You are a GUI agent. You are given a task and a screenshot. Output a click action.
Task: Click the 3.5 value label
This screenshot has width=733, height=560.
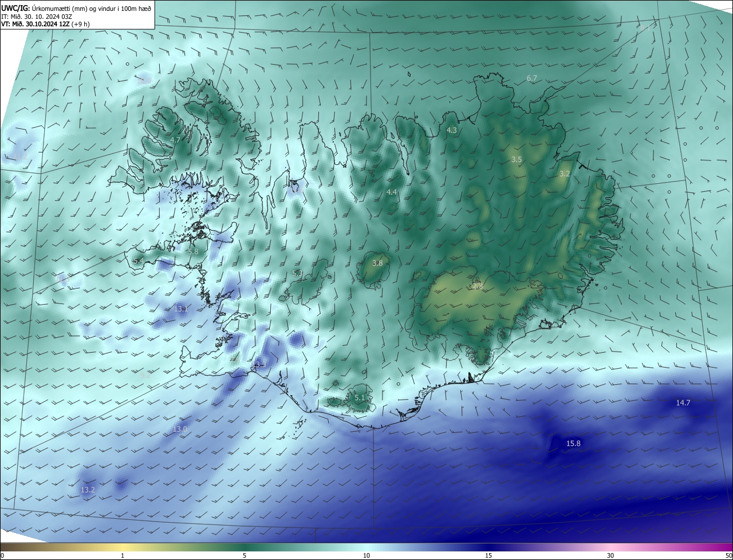point(516,159)
